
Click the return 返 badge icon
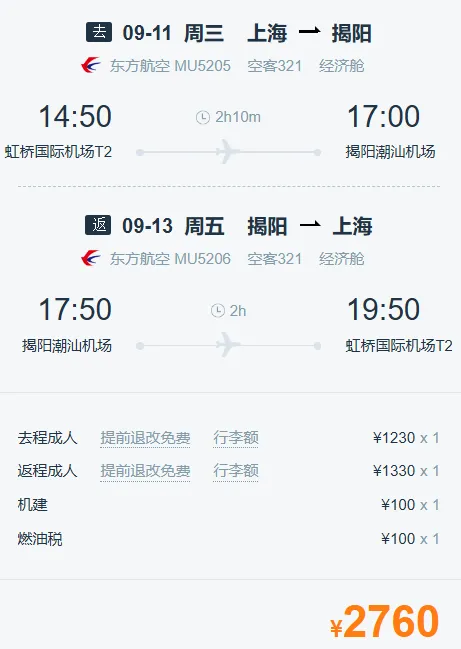click(98, 225)
